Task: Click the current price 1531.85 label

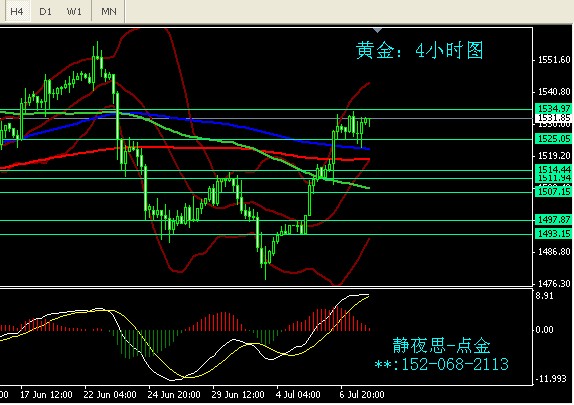Action: (x=553, y=118)
